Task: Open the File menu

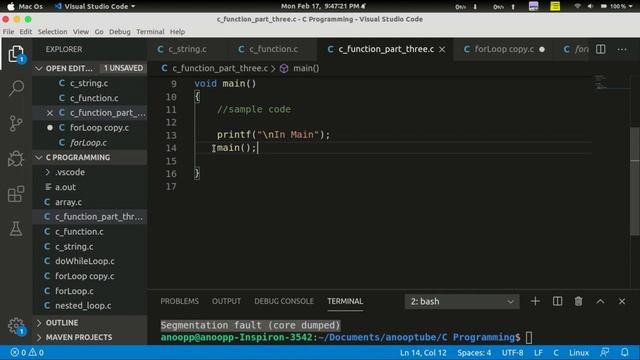Action: point(8,31)
